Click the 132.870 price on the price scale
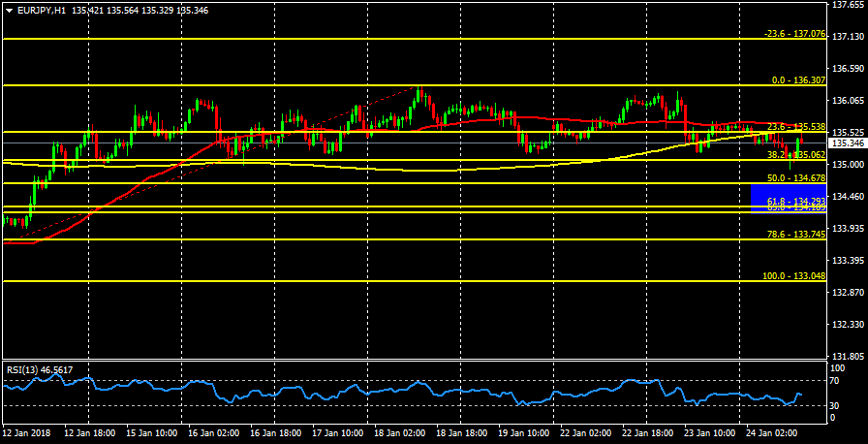 (x=848, y=292)
